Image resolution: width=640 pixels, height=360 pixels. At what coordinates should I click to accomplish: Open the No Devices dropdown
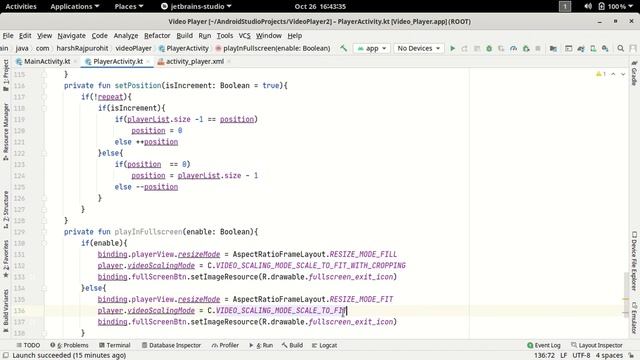(x=418, y=48)
